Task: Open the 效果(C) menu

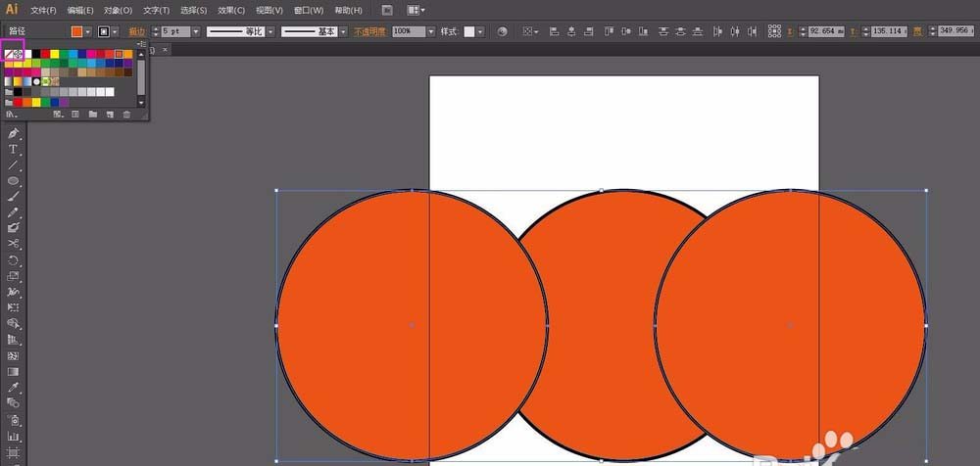Action: point(231,11)
